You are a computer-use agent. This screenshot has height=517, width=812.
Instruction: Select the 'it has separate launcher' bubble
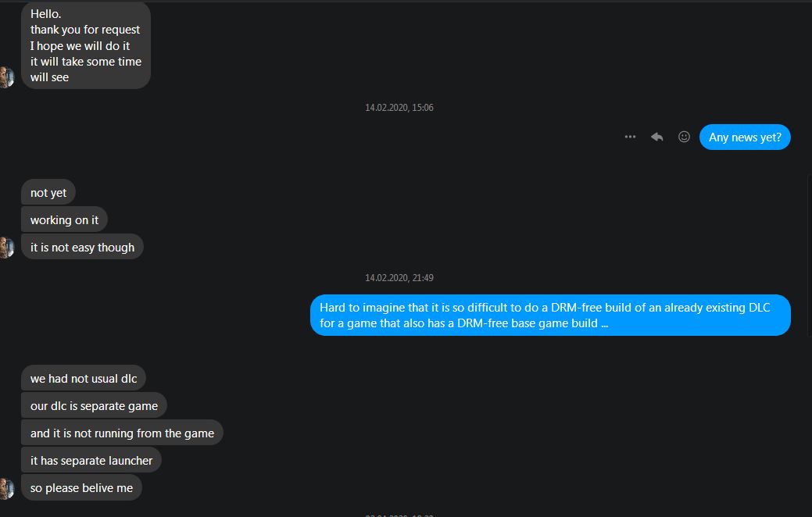91,461
